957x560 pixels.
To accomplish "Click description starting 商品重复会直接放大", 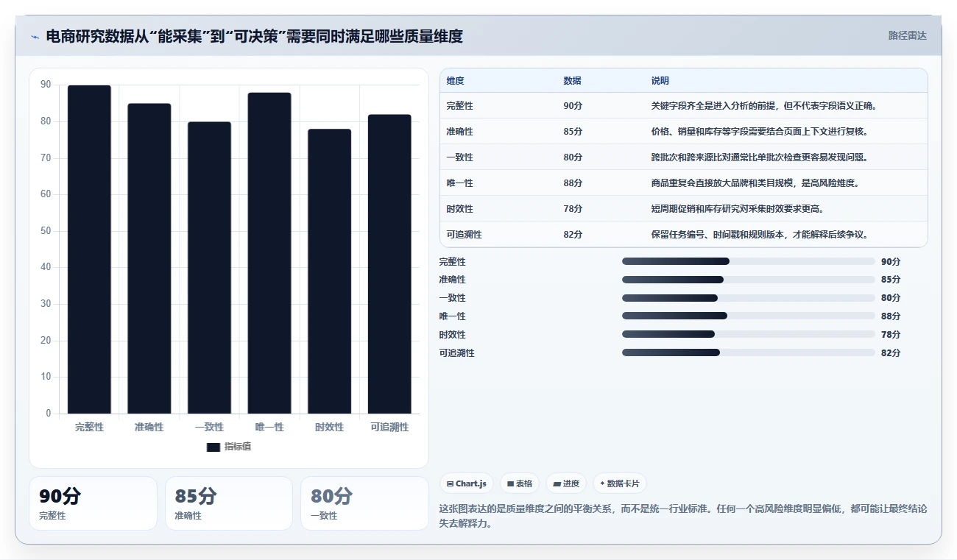I will pyautogui.click(x=755, y=183).
